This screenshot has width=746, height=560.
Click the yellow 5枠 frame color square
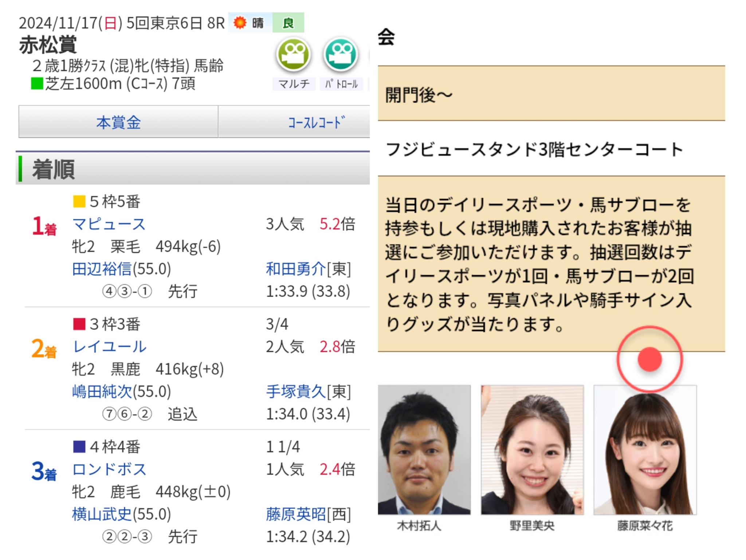pos(79,201)
